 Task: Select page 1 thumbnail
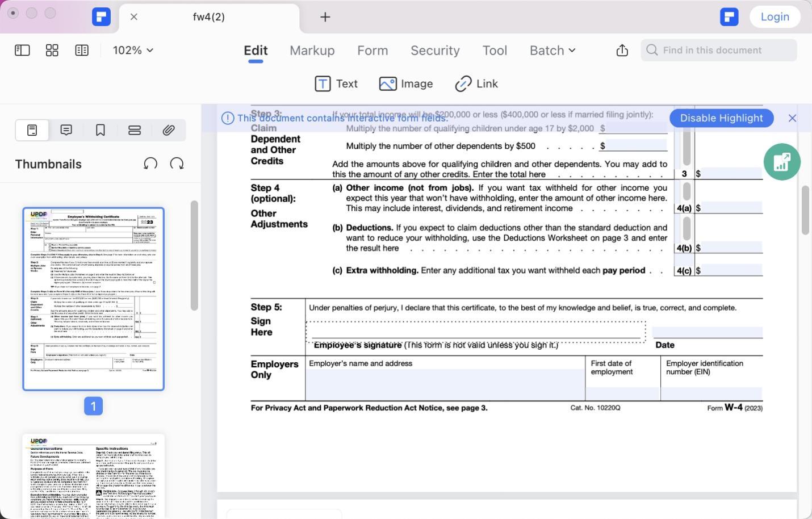click(94, 299)
